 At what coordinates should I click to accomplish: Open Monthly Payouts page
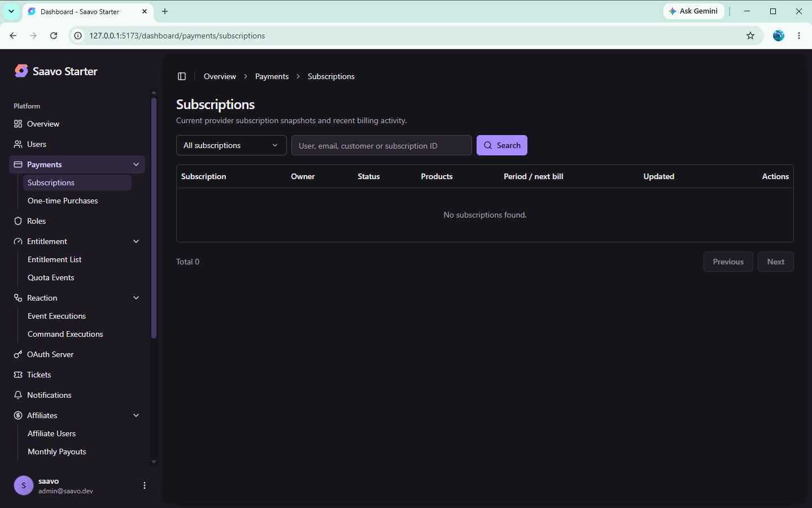click(x=77, y=451)
